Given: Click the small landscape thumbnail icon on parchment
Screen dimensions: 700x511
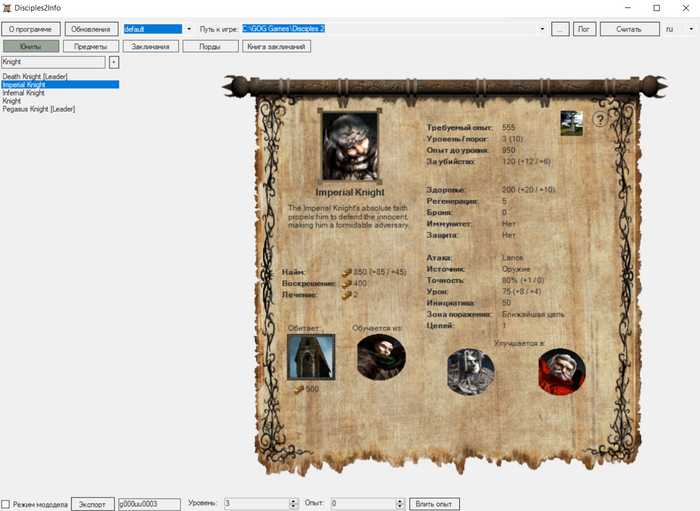Looking at the screenshot, I should (x=571, y=122).
